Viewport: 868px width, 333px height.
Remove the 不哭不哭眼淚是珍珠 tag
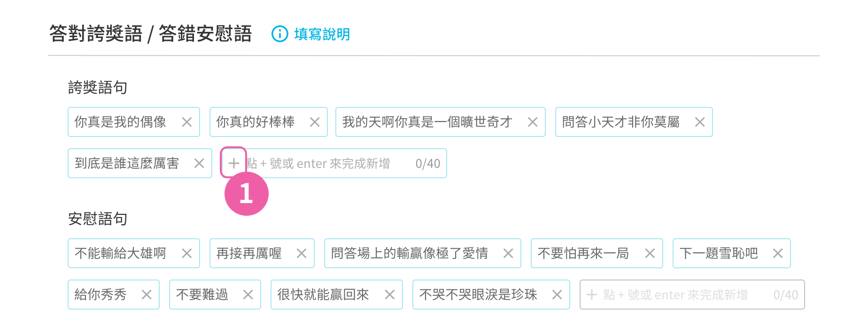pyautogui.click(x=557, y=295)
